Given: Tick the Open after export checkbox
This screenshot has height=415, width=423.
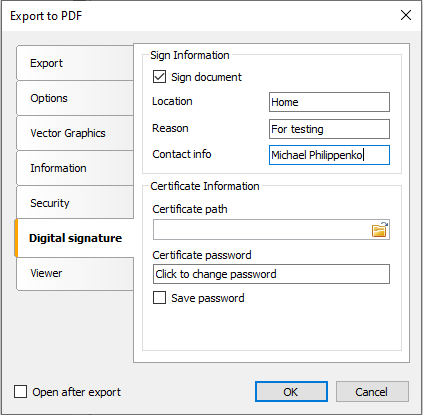Looking at the screenshot, I should [20, 392].
